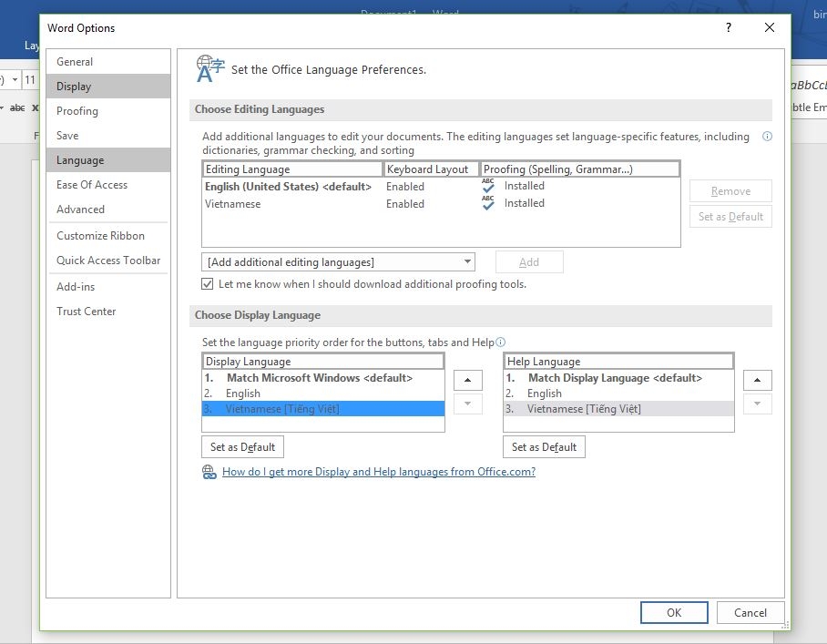The height and width of the screenshot is (644, 827).
Task: Move help language up with arrow button
Action: click(757, 380)
